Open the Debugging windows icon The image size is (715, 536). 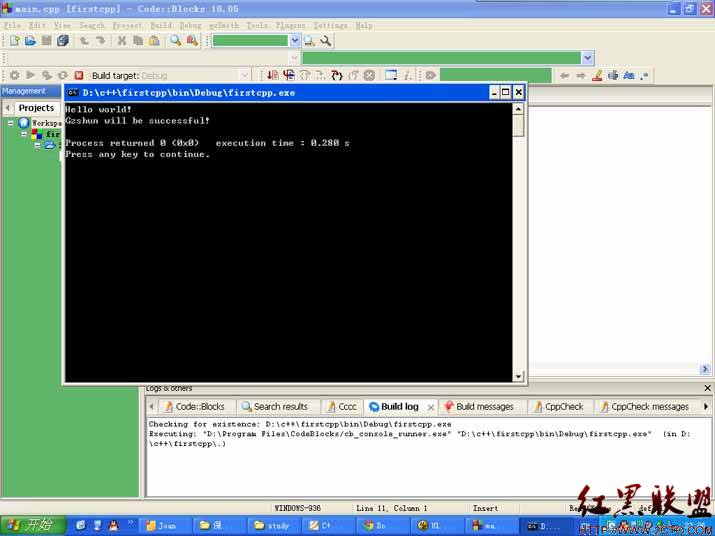coord(391,75)
